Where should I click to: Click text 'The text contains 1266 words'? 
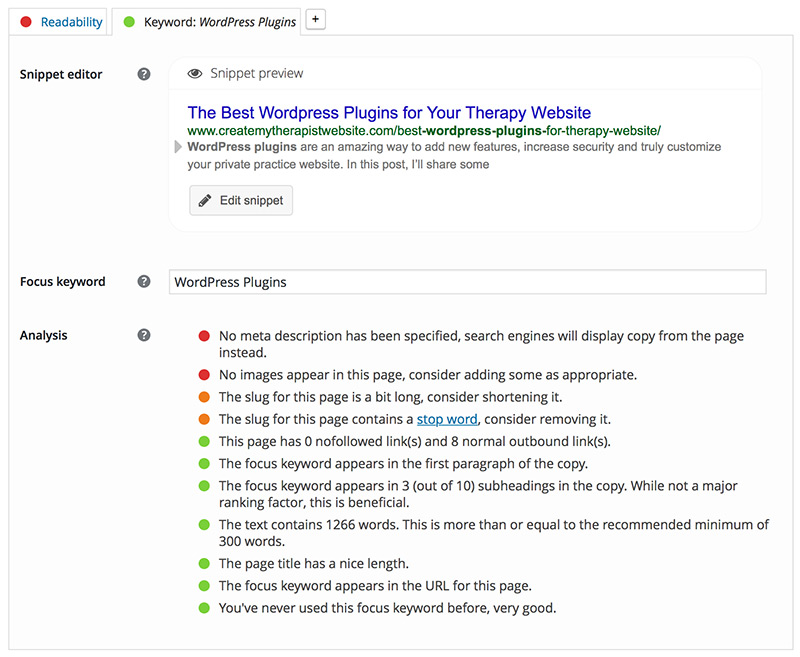309,524
